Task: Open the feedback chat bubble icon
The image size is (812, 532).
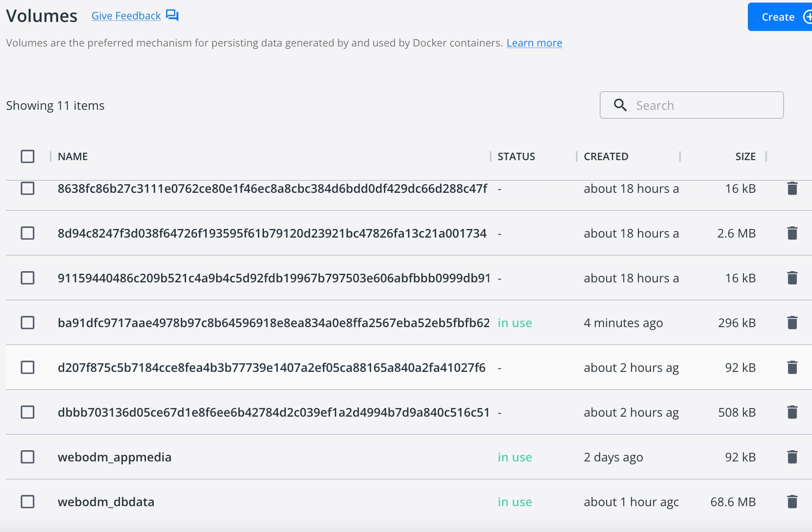Action: (172, 15)
